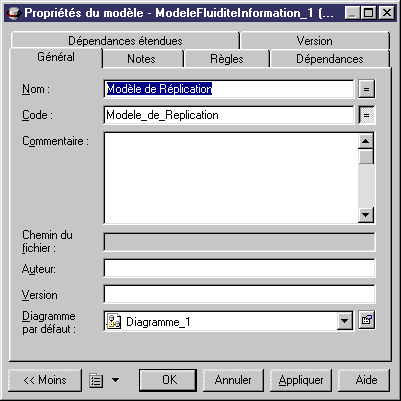This screenshot has height=401, width=401.
Task: Click the dialog menu list icon
Action: tap(96, 380)
